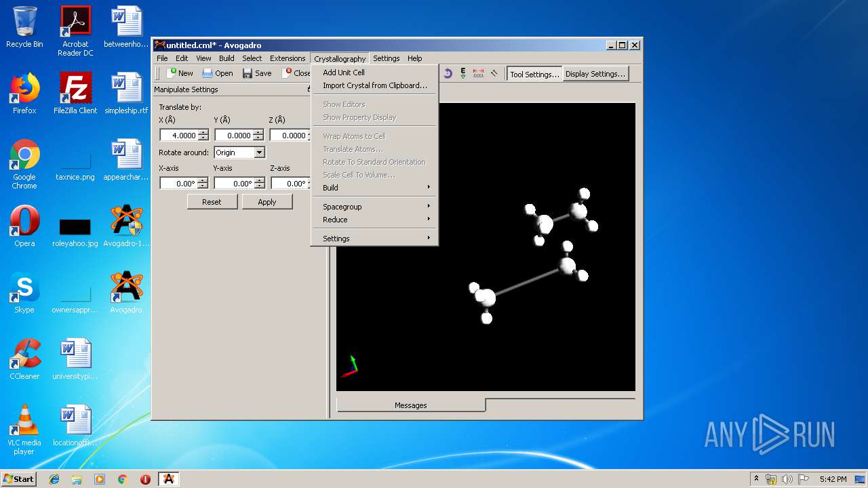
Task: Click the system tray volume icon
Action: (787, 479)
